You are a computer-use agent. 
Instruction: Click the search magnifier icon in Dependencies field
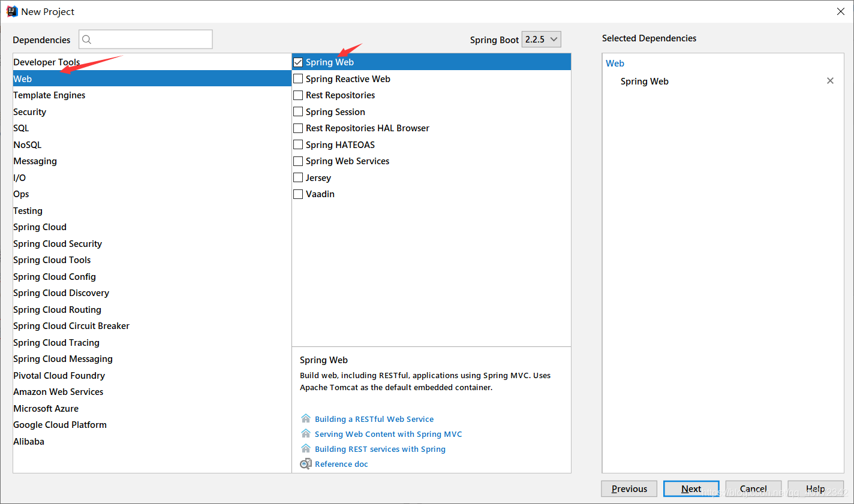[x=87, y=40]
